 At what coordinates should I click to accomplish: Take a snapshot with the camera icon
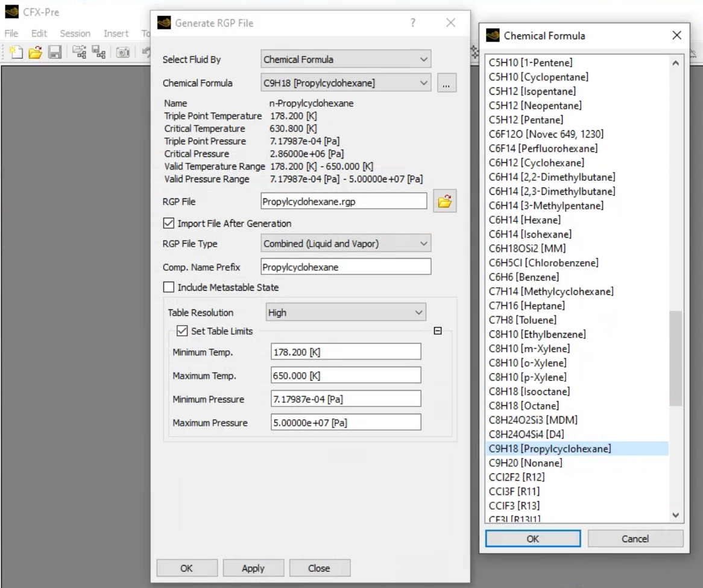click(x=124, y=53)
